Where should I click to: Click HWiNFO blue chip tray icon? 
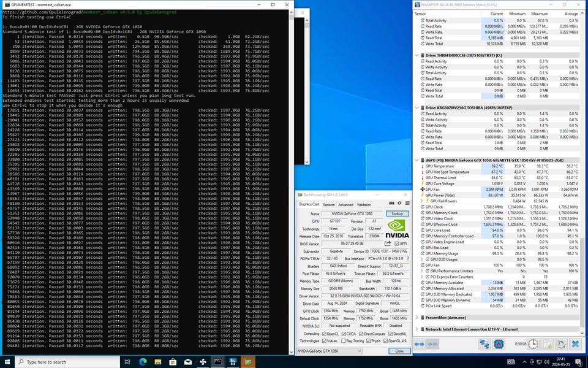point(499,344)
